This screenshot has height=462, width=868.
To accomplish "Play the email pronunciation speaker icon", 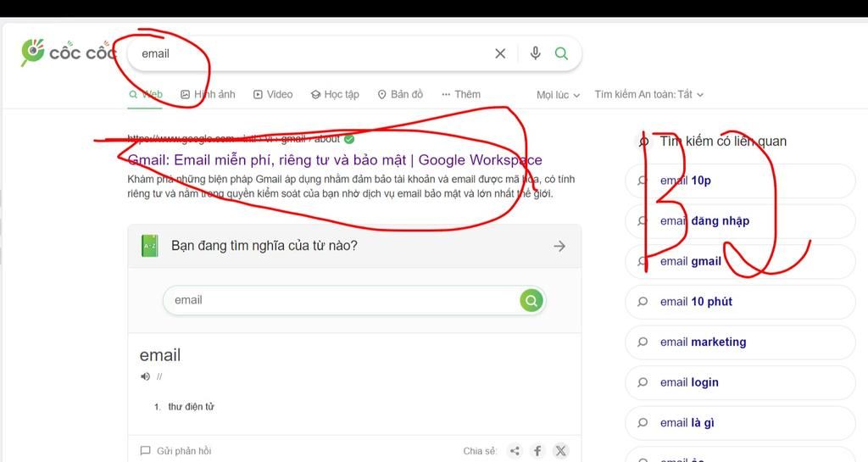I will point(146,376).
